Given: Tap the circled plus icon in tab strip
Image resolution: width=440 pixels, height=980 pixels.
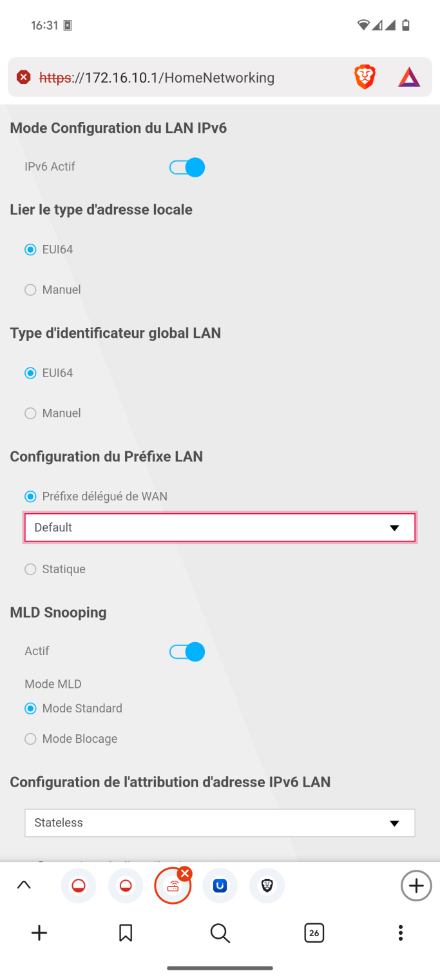Looking at the screenshot, I should point(416,886).
